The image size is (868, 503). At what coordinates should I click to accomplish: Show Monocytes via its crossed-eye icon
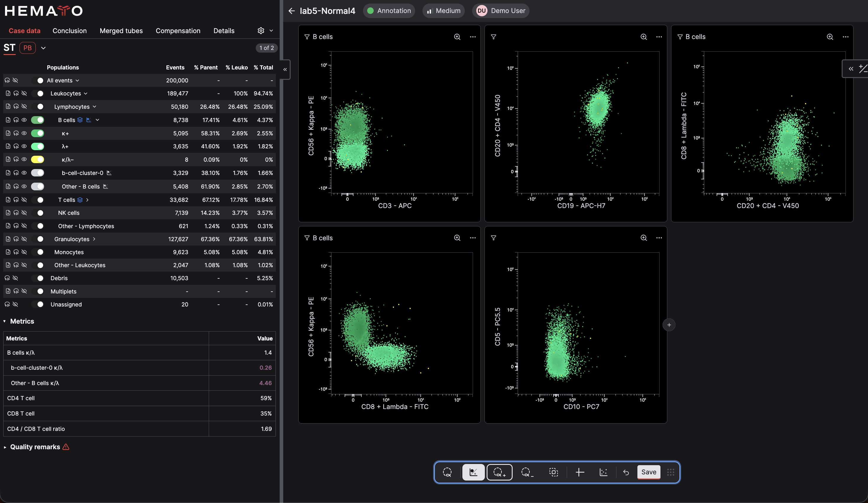(x=24, y=252)
